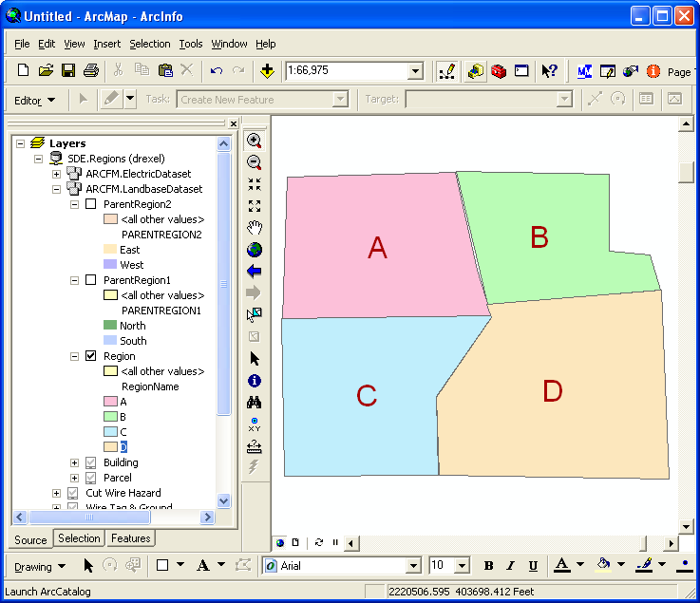Open the Find binoculars tool
The height and width of the screenshot is (603, 700).
[254, 403]
